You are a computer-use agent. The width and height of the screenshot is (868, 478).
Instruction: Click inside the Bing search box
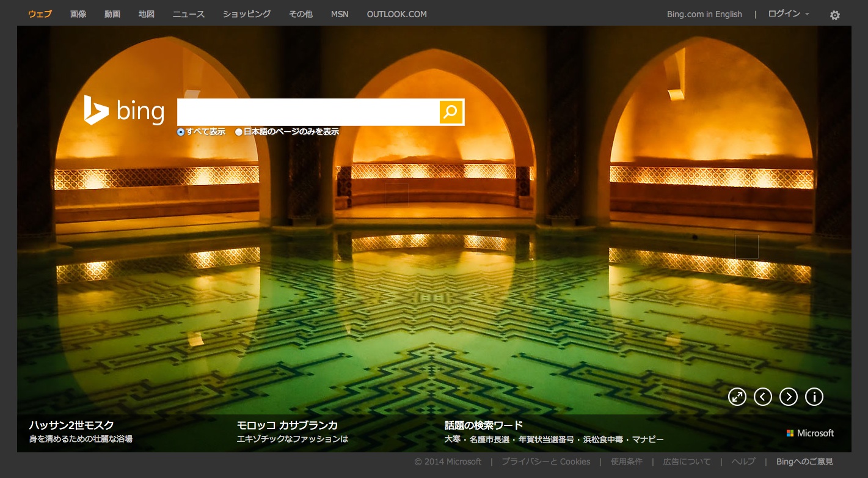[x=308, y=112]
